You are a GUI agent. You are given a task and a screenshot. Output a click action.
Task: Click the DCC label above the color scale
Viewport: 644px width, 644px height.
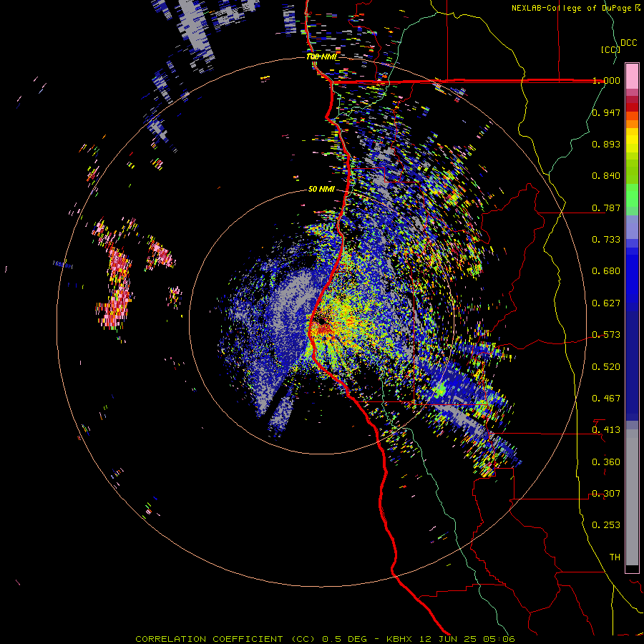tap(629, 43)
